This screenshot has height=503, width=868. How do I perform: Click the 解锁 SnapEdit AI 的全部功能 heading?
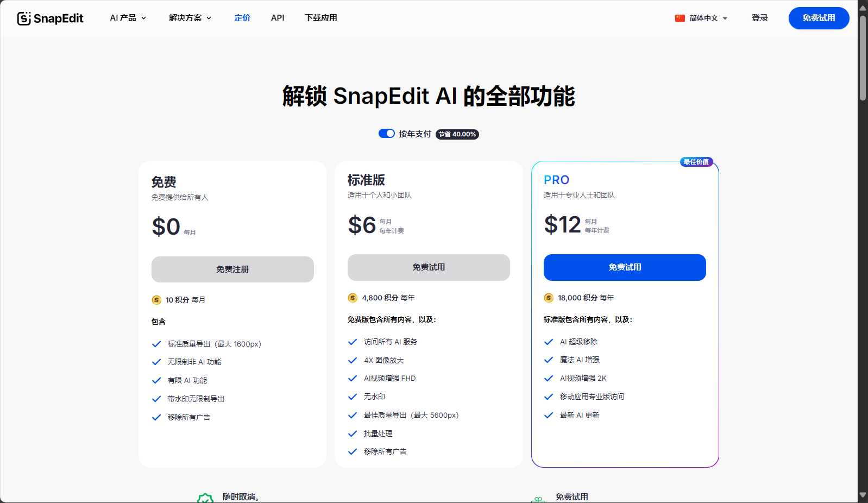pyautogui.click(x=429, y=96)
